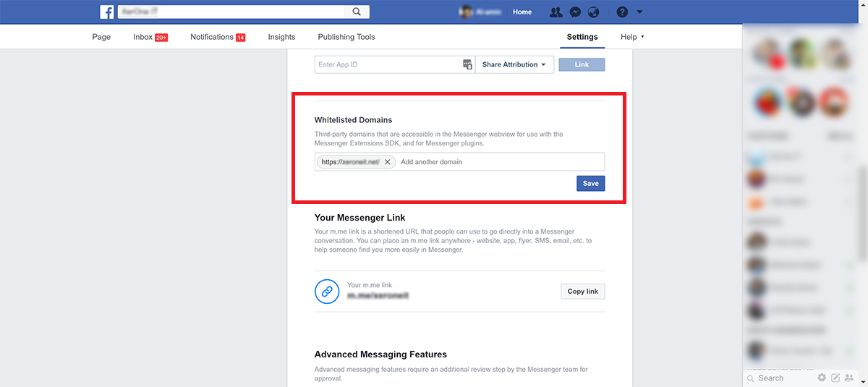The image size is (868, 387).
Task: Click the Quick Help question mark icon
Action: [x=622, y=12]
